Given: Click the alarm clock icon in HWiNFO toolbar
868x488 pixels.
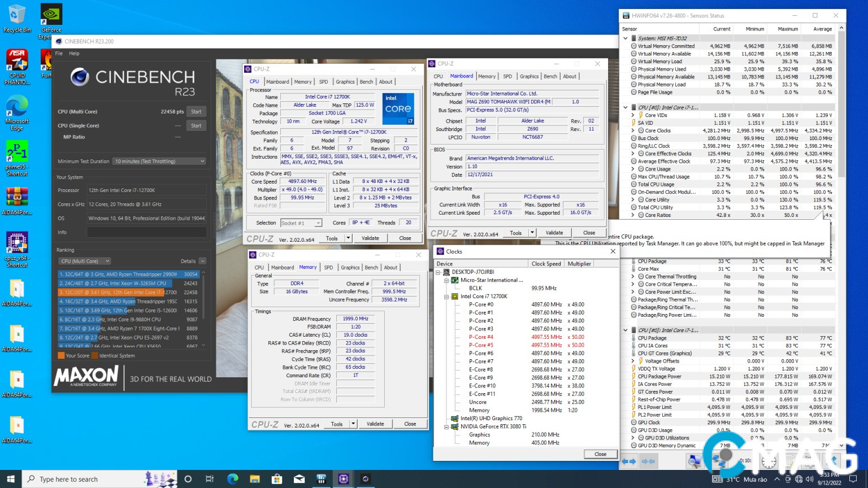Looking at the screenshot, I should click(768, 461).
